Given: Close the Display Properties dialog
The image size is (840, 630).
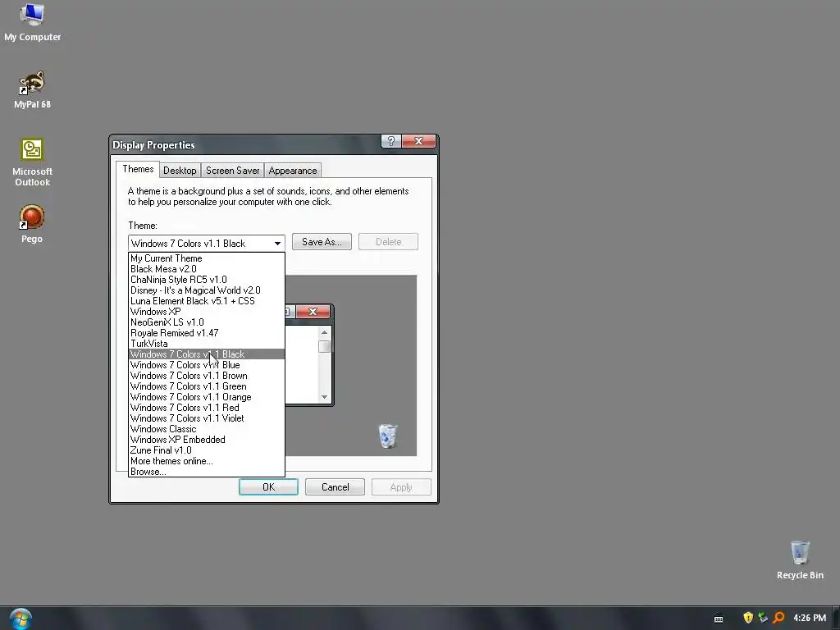Looking at the screenshot, I should [x=419, y=141].
